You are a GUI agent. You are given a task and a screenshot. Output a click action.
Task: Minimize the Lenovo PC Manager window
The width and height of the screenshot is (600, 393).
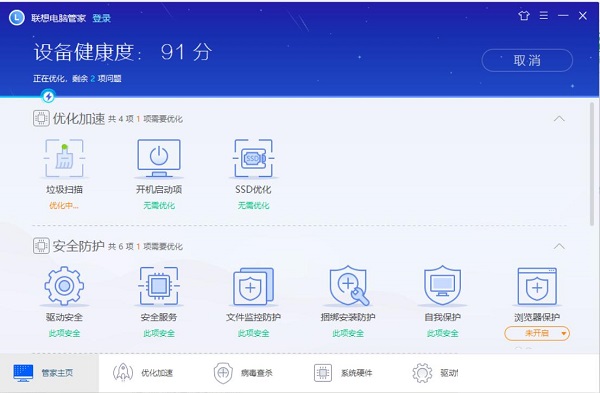563,16
